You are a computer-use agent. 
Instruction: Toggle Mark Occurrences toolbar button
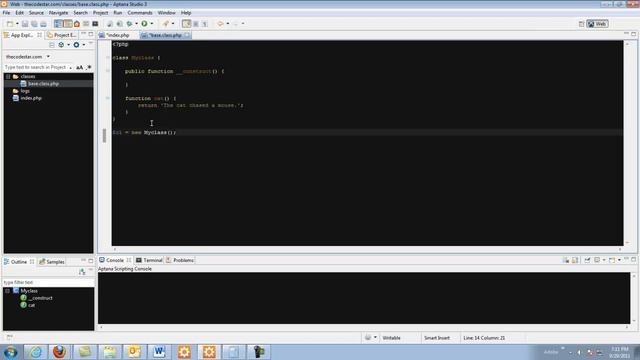coord(187,24)
